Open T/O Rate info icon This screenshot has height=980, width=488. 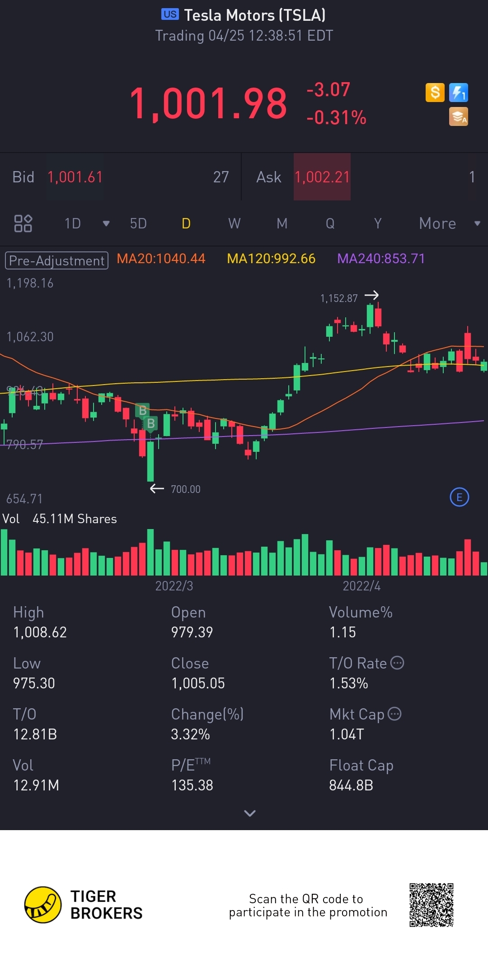397,663
